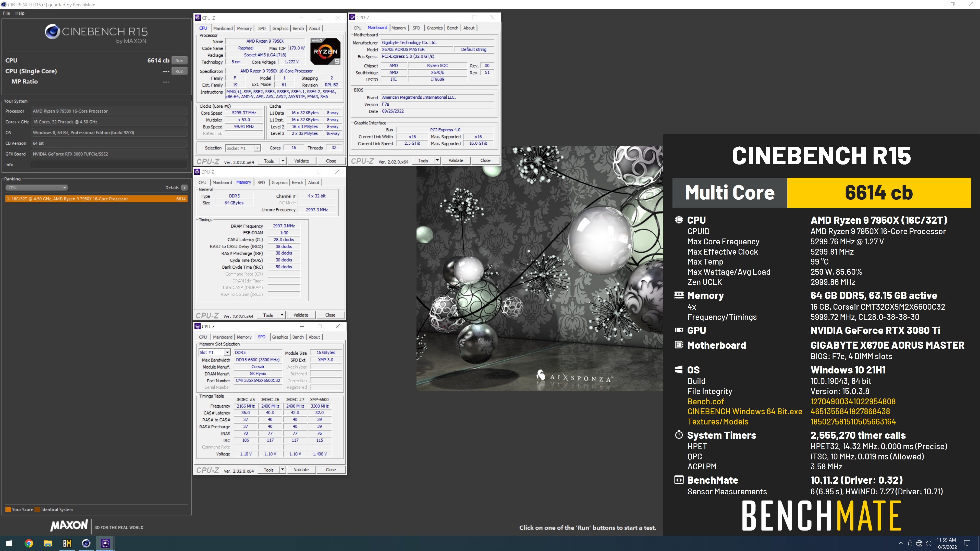Click the BenchMate code bracket icon
Screen dimensions: 980x551
pyautogui.click(x=679, y=480)
